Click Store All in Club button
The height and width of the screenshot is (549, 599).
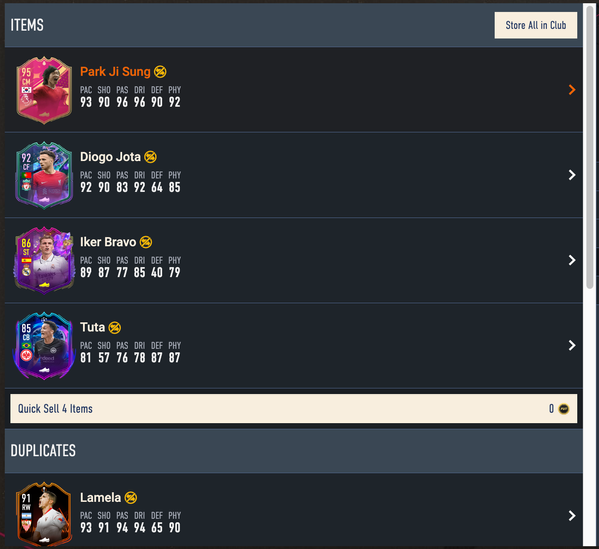coord(536,25)
